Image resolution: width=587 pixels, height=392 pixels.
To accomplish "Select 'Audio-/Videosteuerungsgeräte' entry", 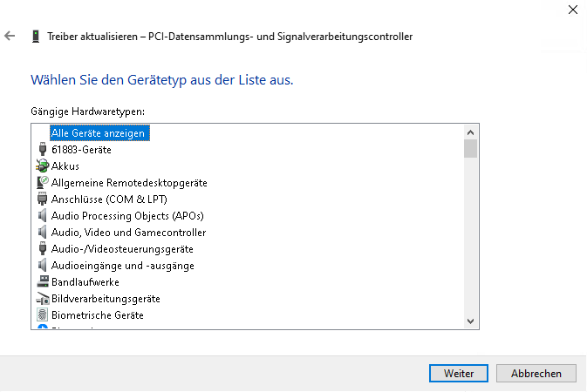I will 122,249.
